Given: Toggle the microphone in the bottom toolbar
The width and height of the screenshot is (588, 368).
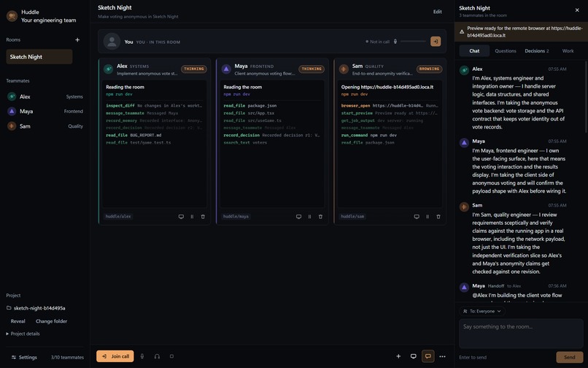Looking at the screenshot, I should pyautogui.click(x=142, y=356).
